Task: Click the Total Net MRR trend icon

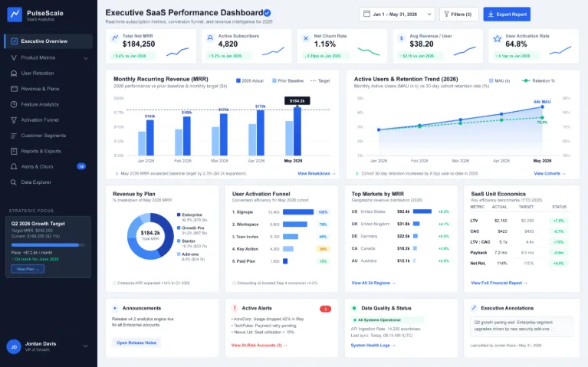Action: [115, 38]
